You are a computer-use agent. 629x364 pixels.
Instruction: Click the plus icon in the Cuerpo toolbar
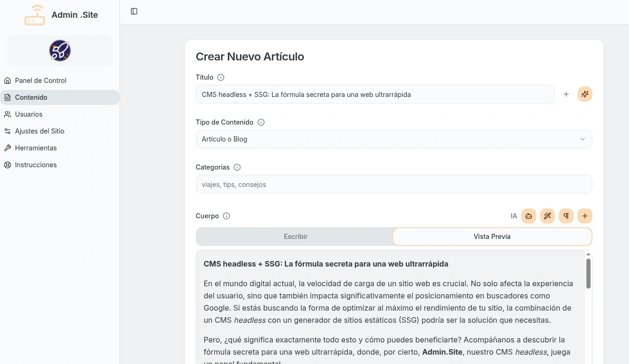(584, 216)
